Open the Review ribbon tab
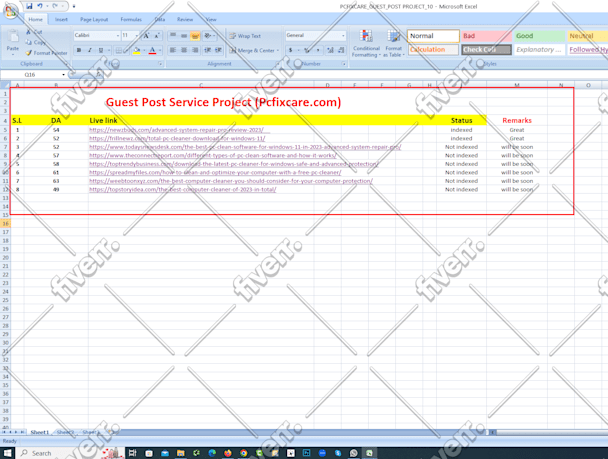 click(185, 19)
